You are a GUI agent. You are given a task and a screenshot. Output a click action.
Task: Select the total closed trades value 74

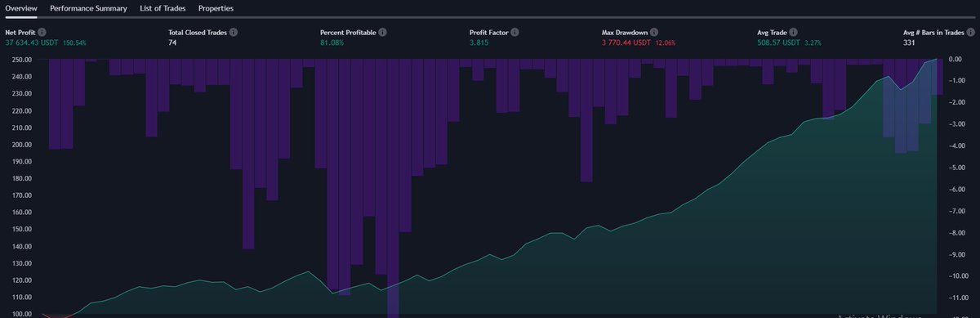coord(172,42)
